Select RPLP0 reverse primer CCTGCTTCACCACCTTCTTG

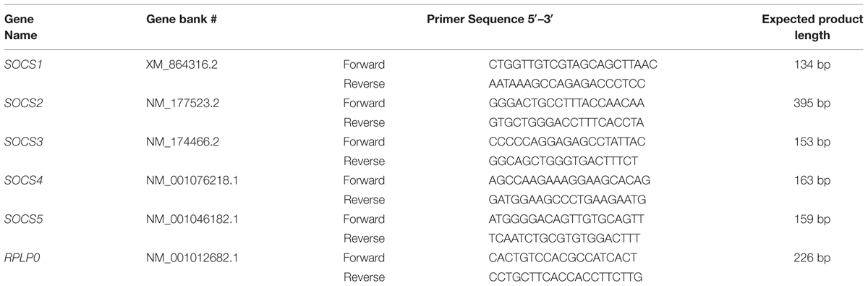click(565, 279)
